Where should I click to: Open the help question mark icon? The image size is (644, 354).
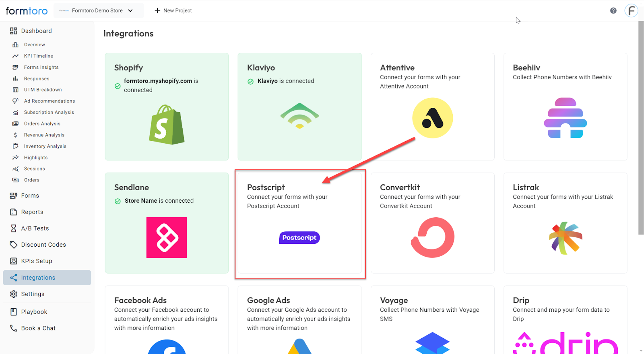(x=613, y=10)
